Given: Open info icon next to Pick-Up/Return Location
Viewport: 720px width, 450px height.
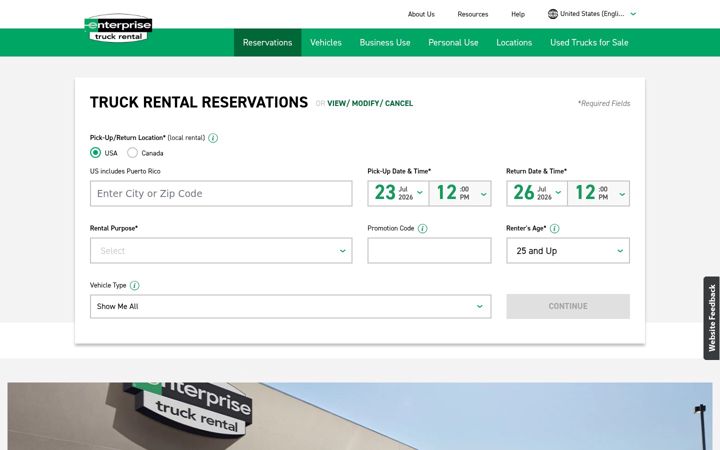Looking at the screenshot, I should point(213,138).
